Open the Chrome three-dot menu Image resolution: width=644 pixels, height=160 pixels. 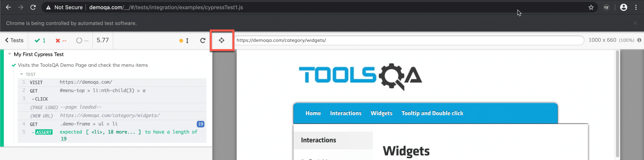636,7
